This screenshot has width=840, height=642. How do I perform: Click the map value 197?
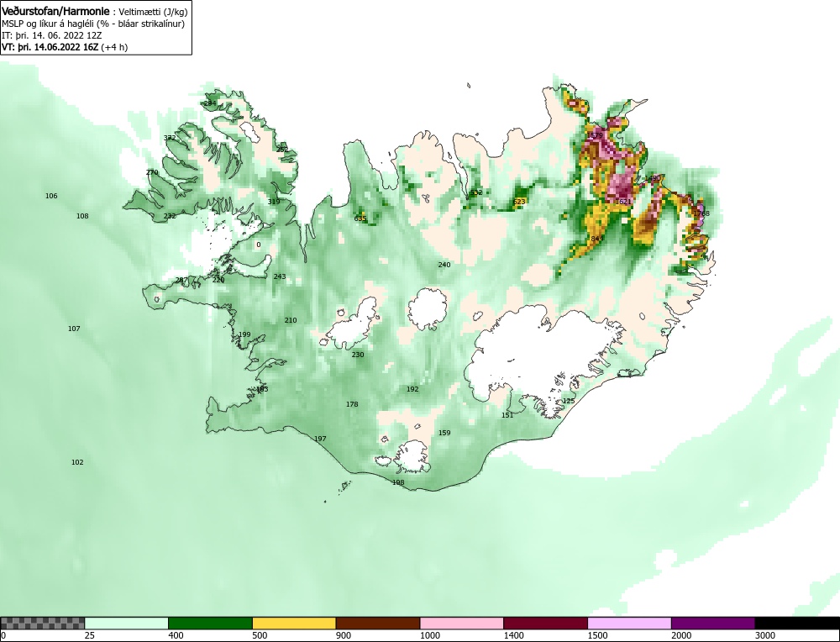(x=320, y=439)
